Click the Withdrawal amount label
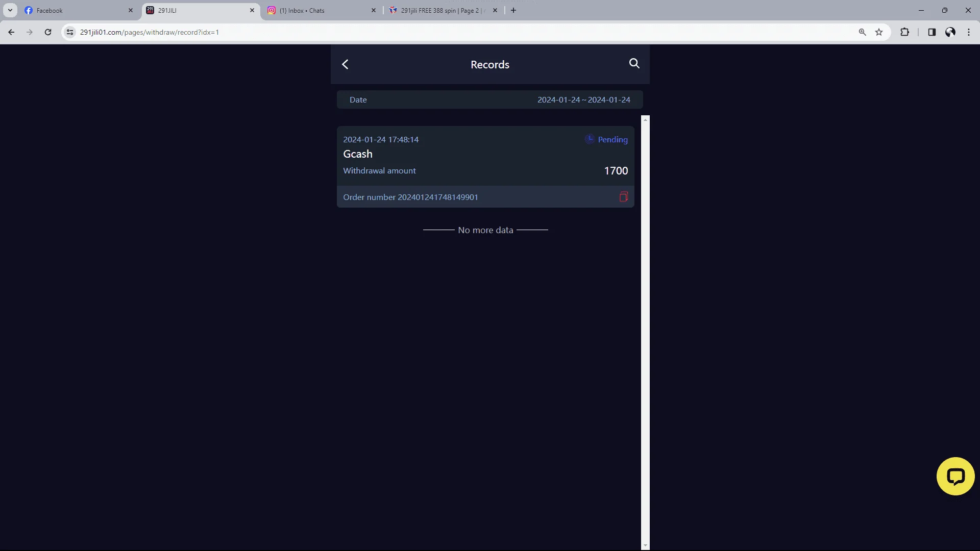Screen dimensions: 980x551 coord(379,171)
